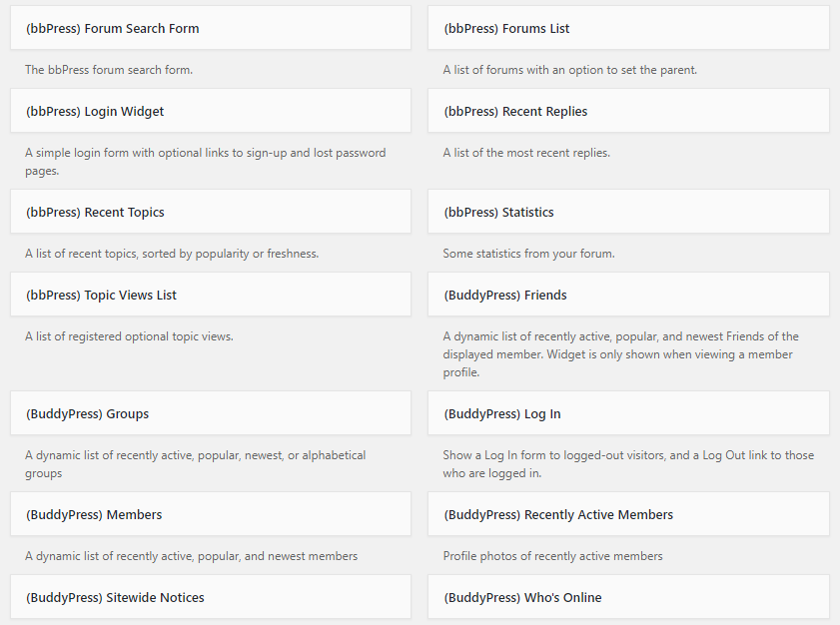Click the 'Profile photos of recently active members' text

(553, 556)
